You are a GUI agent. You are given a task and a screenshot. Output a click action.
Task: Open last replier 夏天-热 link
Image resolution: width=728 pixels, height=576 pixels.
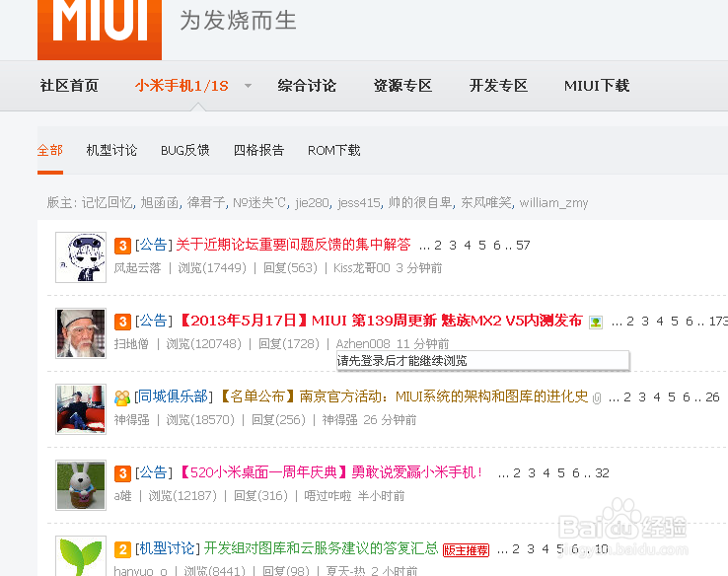coord(345,571)
